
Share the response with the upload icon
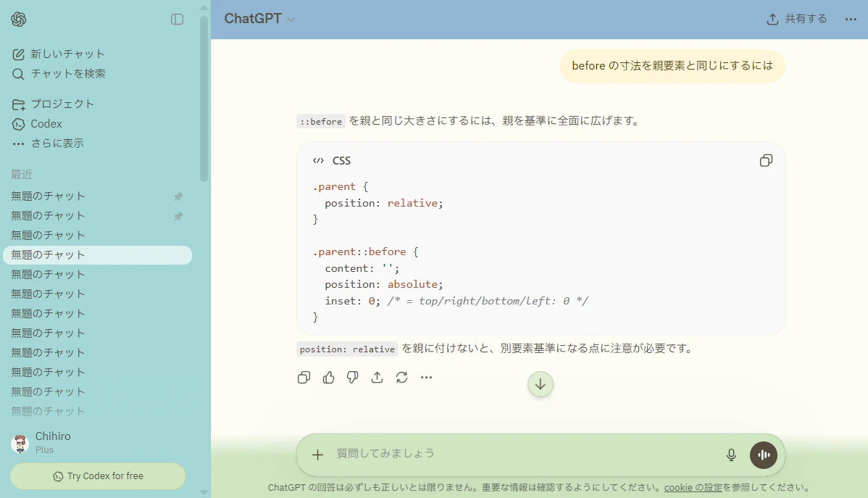coord(377,378)
